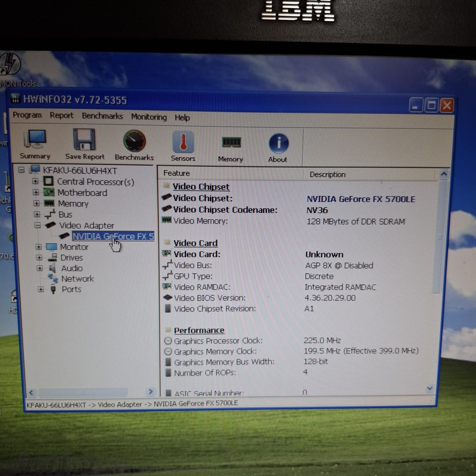Click the 225.0 MHz clock value
Screen dimensions: 476x476
click(322, 340)
